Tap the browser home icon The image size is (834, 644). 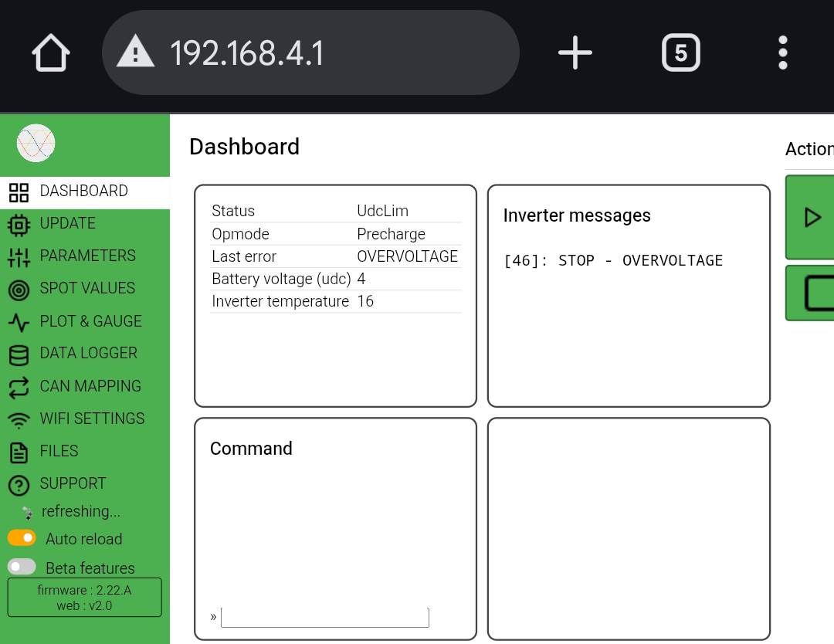[x=51, y=53]
